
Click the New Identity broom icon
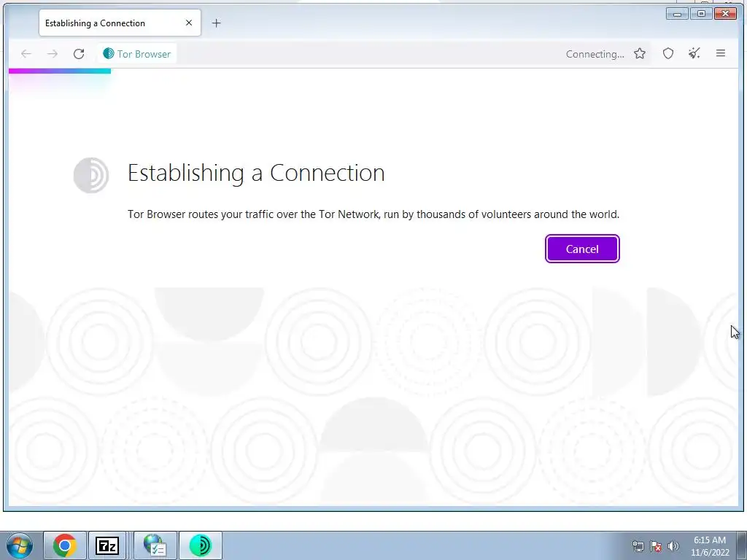click(x=694, y=54)
